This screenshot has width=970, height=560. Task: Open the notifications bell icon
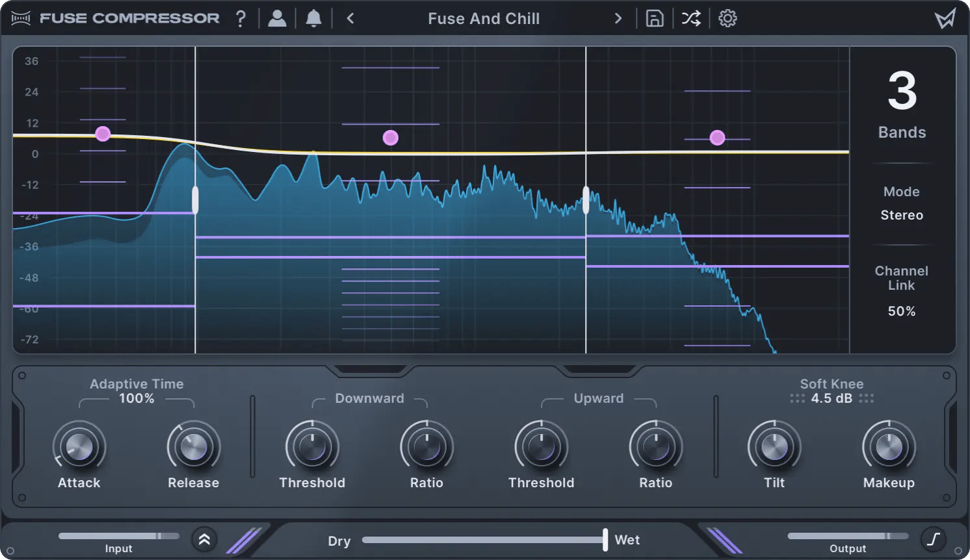click(x=314, y=18)
